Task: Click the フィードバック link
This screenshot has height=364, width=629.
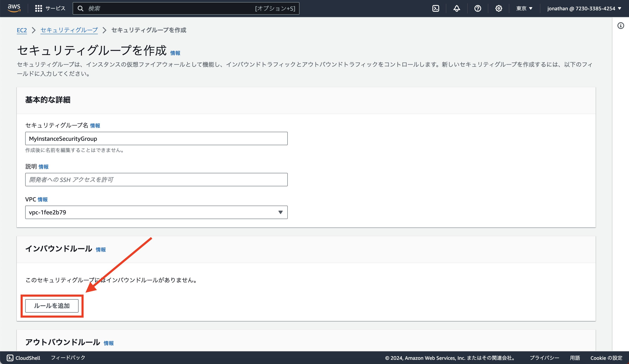Action: (68, 357)
